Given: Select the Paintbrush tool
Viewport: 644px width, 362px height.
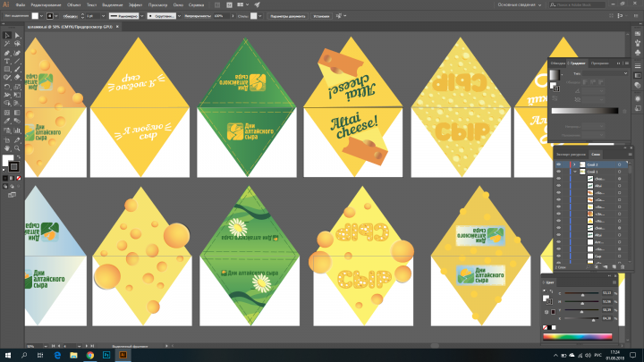Looking at the screenshot, I should (x=17, y=70).
